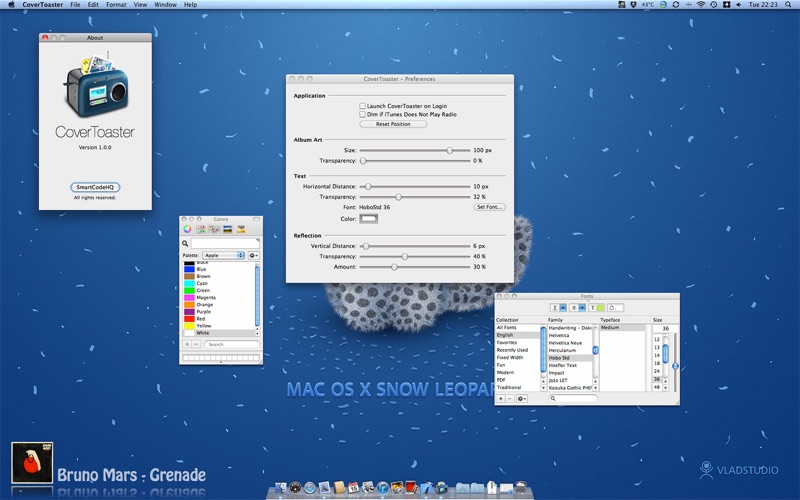Click the minus button under Collection list

coord(510,398)
